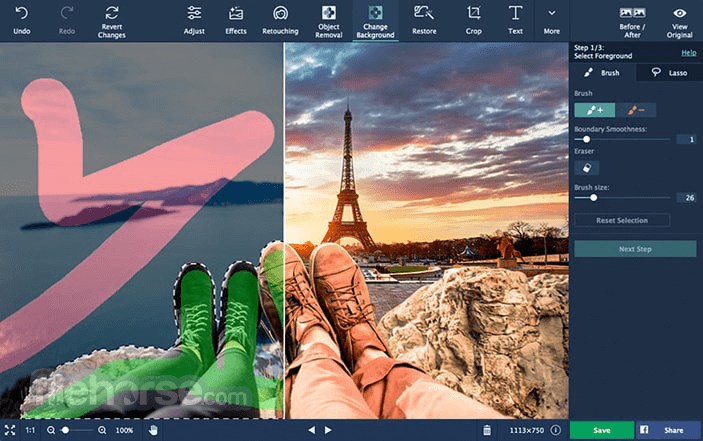Click the Redo tool

coord(66,20)
